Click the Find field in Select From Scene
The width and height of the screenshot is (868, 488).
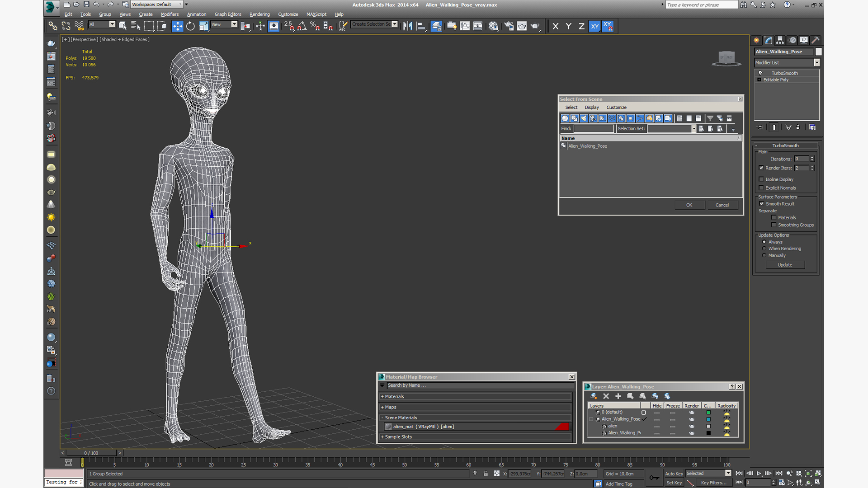point(594,129)
